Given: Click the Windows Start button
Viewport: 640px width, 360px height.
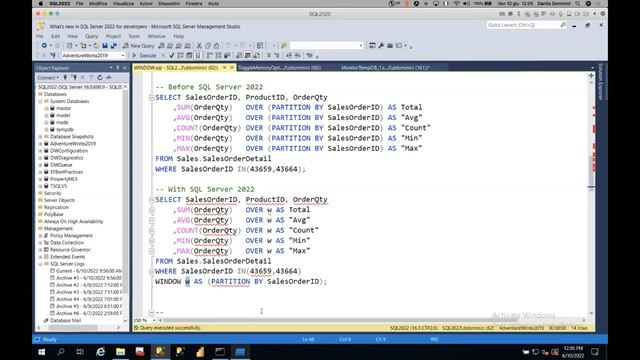Looking at the screenshot, I should click(x=41, y=352).
